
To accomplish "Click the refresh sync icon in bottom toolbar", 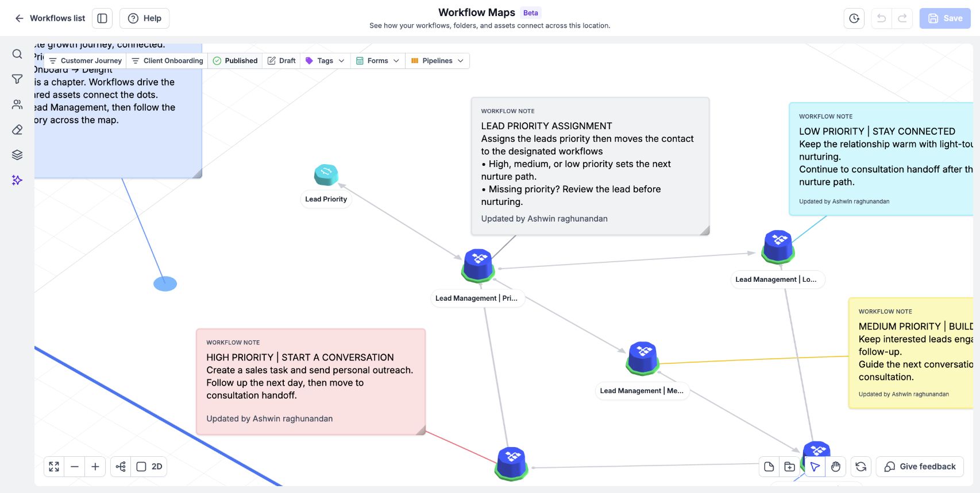I will tap(861, 467).
